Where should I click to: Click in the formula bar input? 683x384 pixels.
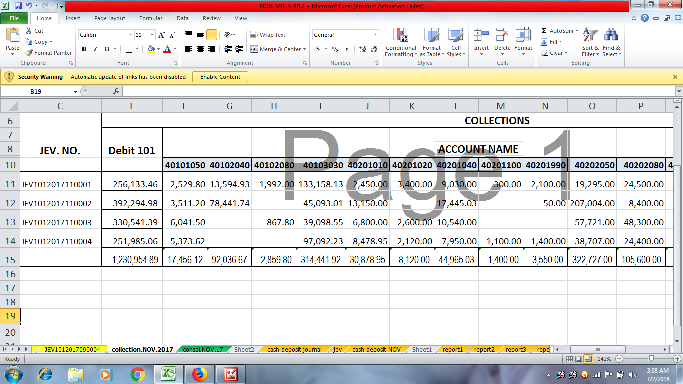tap(399, 91)
